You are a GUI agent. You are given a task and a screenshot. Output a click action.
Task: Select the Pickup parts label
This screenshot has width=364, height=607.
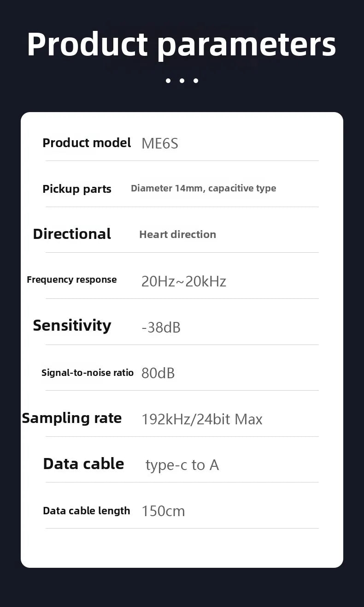tap(77, 189)
